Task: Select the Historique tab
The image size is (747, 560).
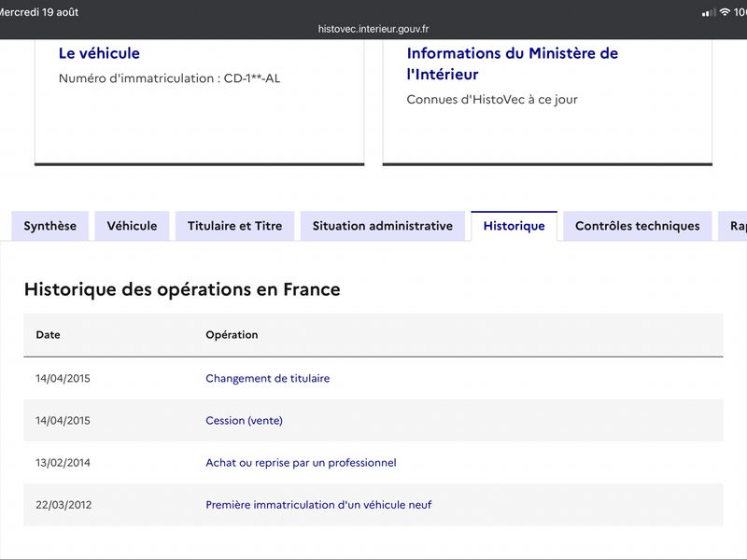Action: (x=514, y=226)
